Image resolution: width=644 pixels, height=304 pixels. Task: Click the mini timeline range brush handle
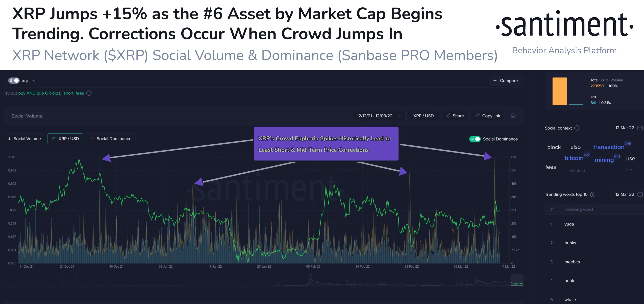click(516, 280)
